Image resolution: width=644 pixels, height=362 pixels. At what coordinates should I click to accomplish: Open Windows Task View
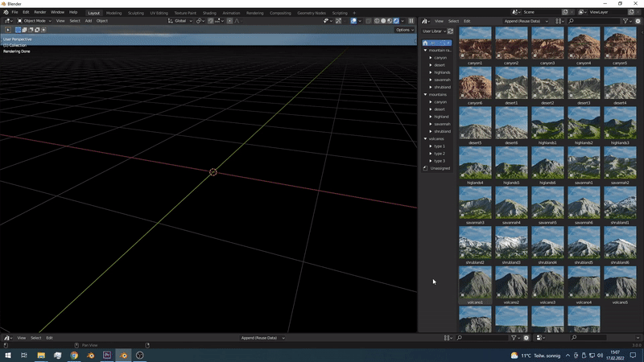click(x=24, y=355)
